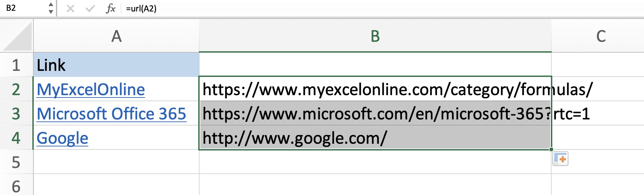Viewport: 644px width, 195px height.
Task: Select column A header
Action: pyautogui.click(x=116, y=36)
